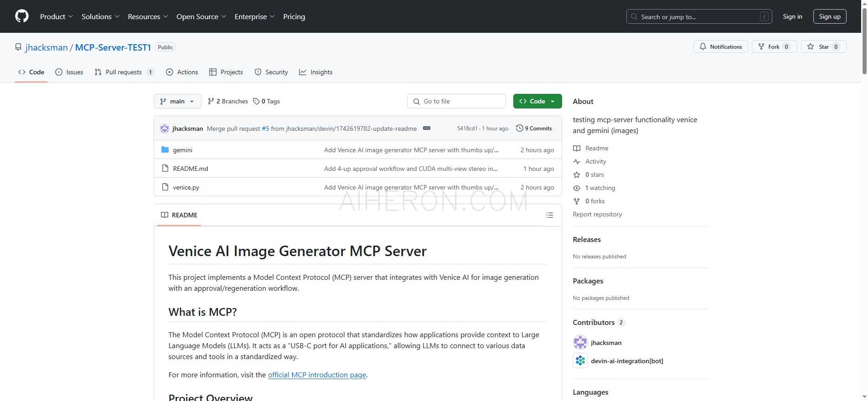Click the tag icon next to 0 Tags
The image size is (868, 401).
pos(256,101)
